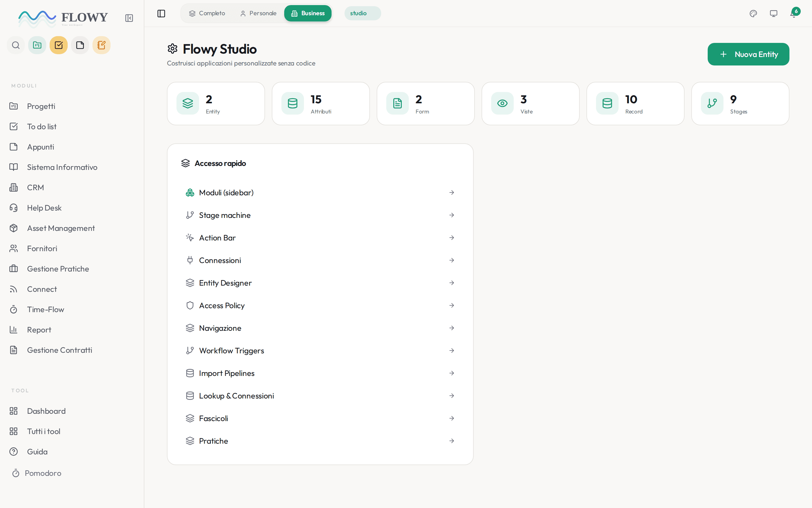Image resolution: width=812 pixels, height=508 pixels.
Task: Click the arrow on the Navigazione row
Action: coord(452,328)
